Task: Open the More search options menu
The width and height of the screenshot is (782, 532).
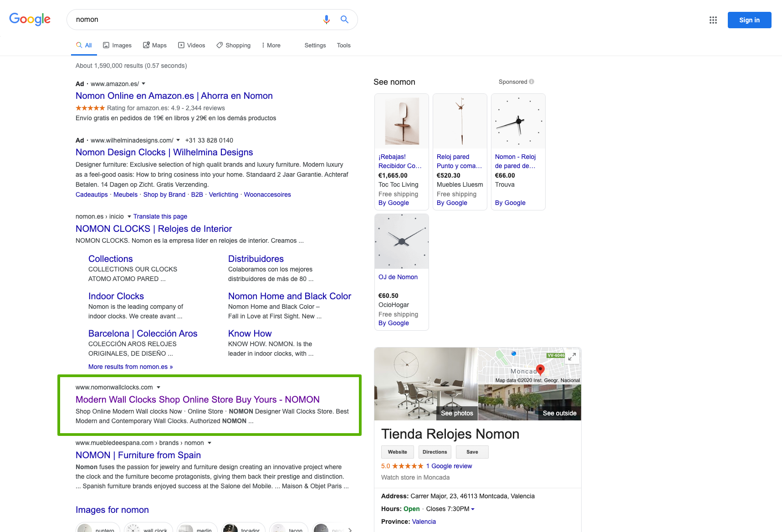Action: 271,45
